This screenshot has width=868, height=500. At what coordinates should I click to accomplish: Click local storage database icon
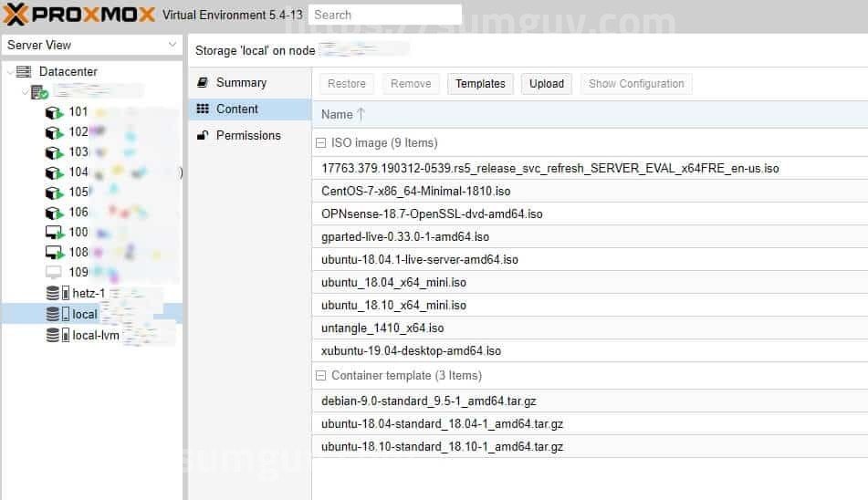click(x=53, y=314)
